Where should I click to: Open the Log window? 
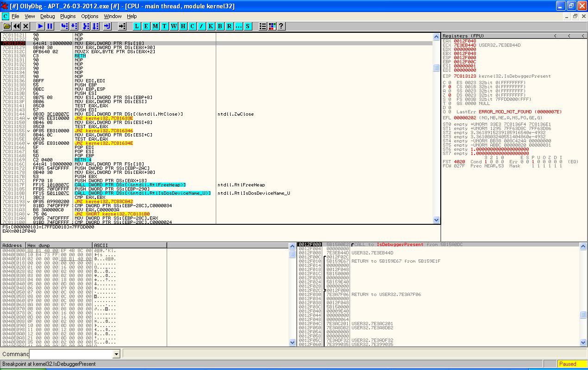pyautogui.click(x=137, y=26)
